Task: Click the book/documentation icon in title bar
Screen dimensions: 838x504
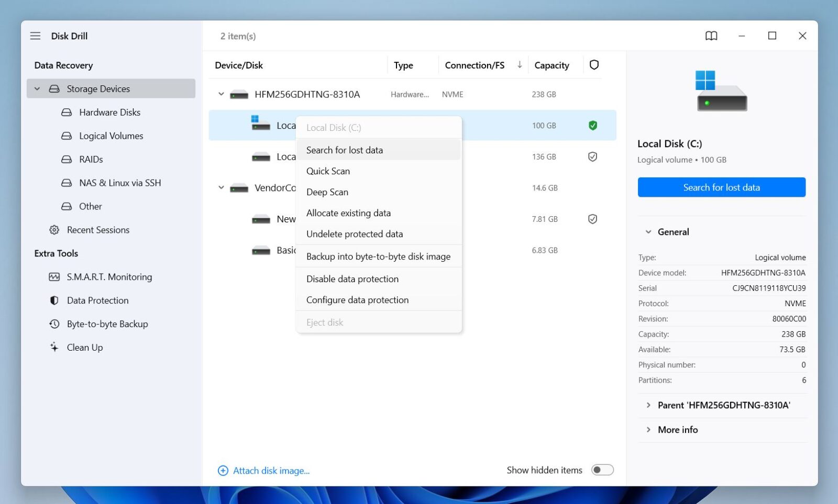Action: pos(711,36)
